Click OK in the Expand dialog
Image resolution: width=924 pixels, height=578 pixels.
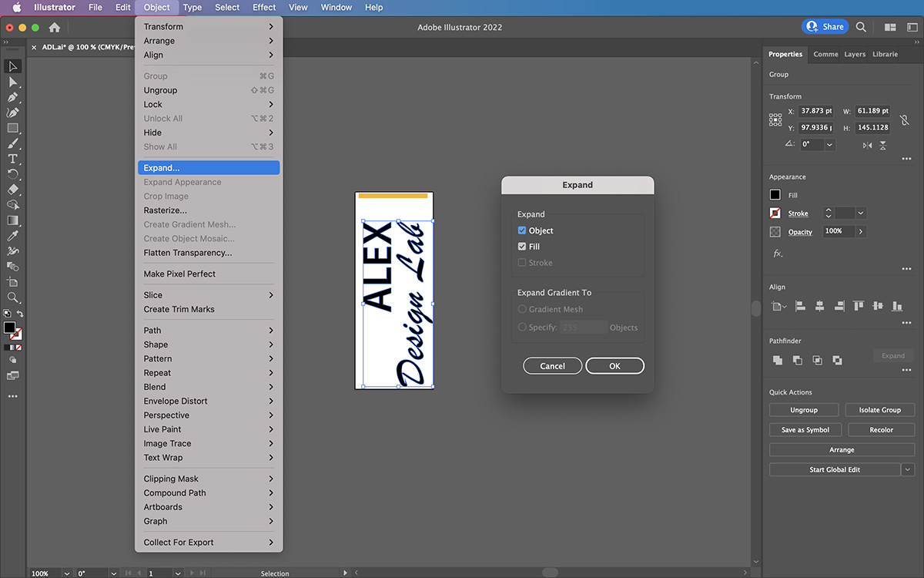pos(614,365)
